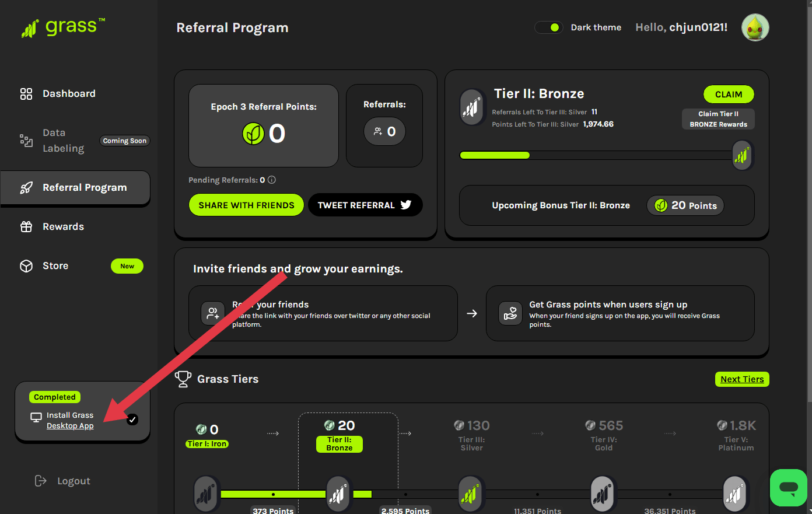Viewport: 812px width, 514px height.
Task: Open the Rewards page
Action: point(63,227)
